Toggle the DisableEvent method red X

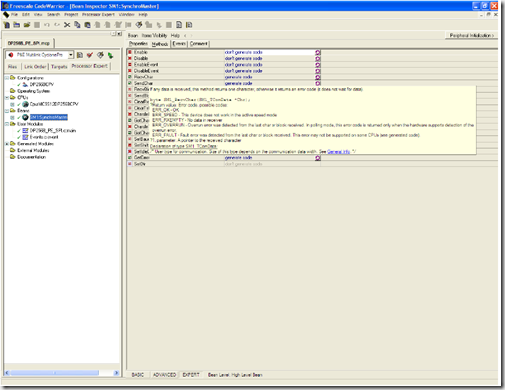(130, 71)
